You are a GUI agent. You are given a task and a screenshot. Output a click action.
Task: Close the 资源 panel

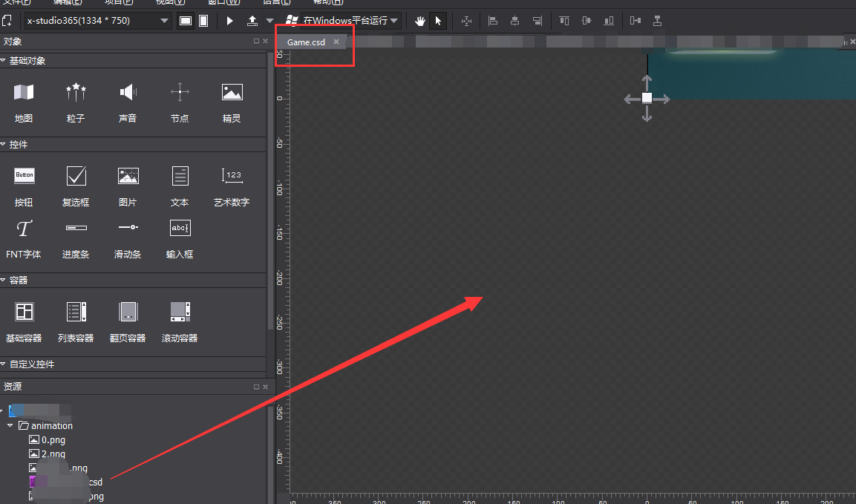click(265, 387)
